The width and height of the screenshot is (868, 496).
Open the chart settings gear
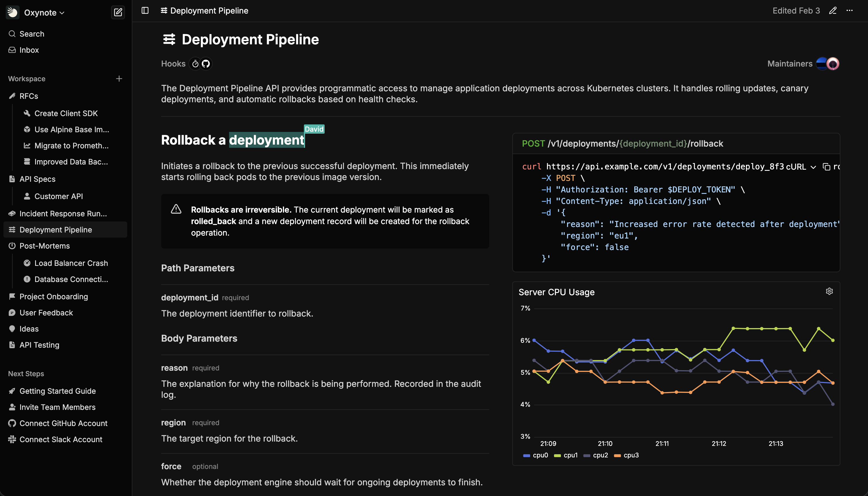click(829, 291)
